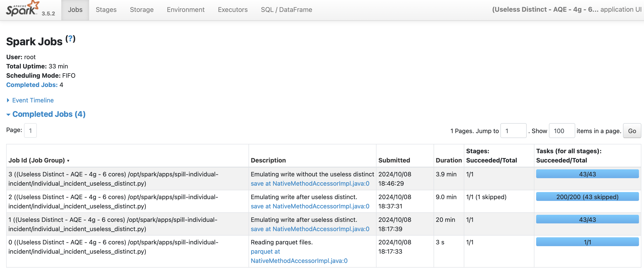The width and height of the screenshot is (644, 268).
Task: Click the Show items per page field
Action: 562,131
